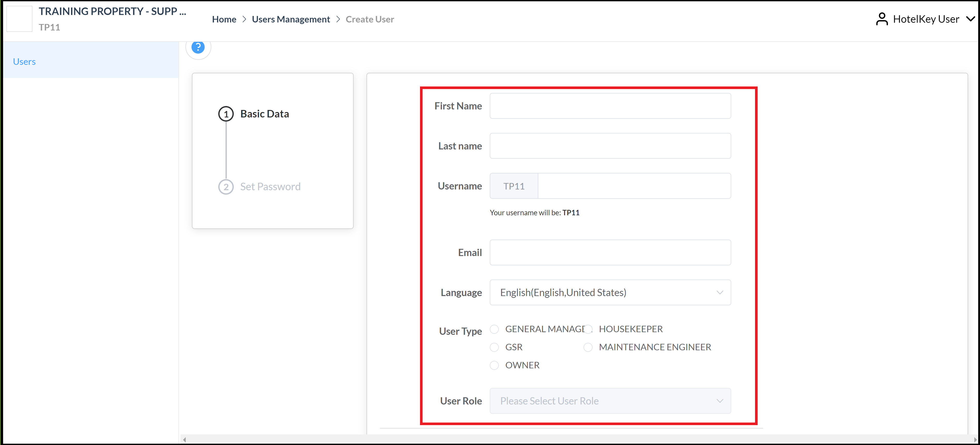The height and width of the screenshot is (445, 980).
Task: Click the property logo thumbnail
Action: pyautogui.click(x=19, y=18)
